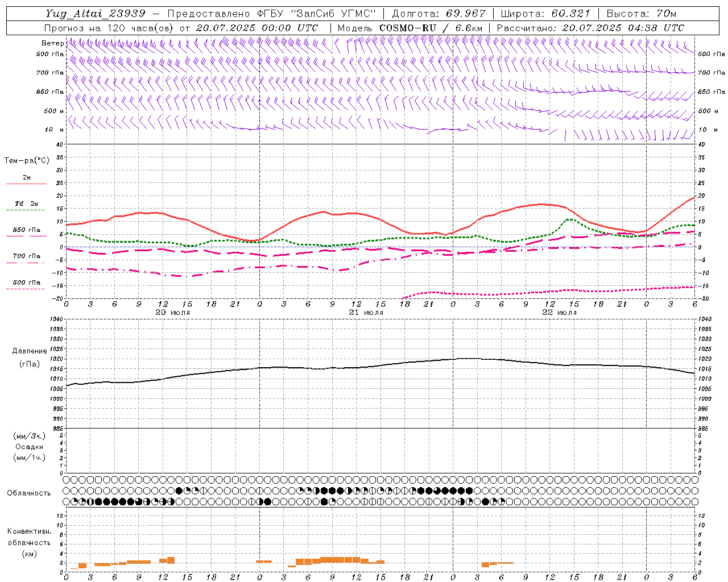Screen dimensions: 728x582
Task: Click the Прогноз на 120 часа(ов) text
Action: [109, 28]
